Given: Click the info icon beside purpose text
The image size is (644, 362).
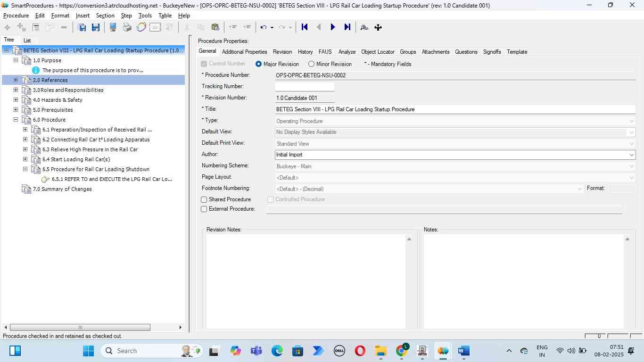Looking at the screenshot, I should click(36, 70).
